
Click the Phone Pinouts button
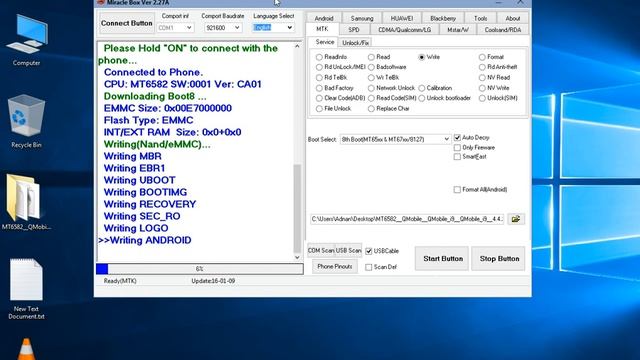point(335,267)
